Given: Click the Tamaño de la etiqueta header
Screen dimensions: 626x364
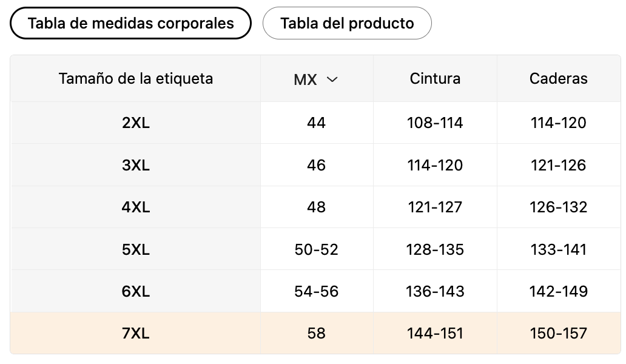Looking at the screenshot, I should pyautogui.click(x=136, y=78).
